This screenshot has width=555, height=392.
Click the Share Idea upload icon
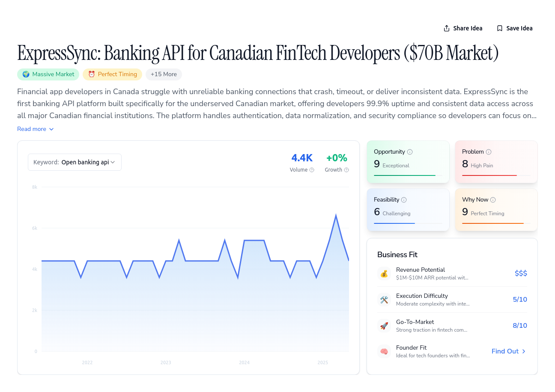pyautogui.click(x=447, y=28)
